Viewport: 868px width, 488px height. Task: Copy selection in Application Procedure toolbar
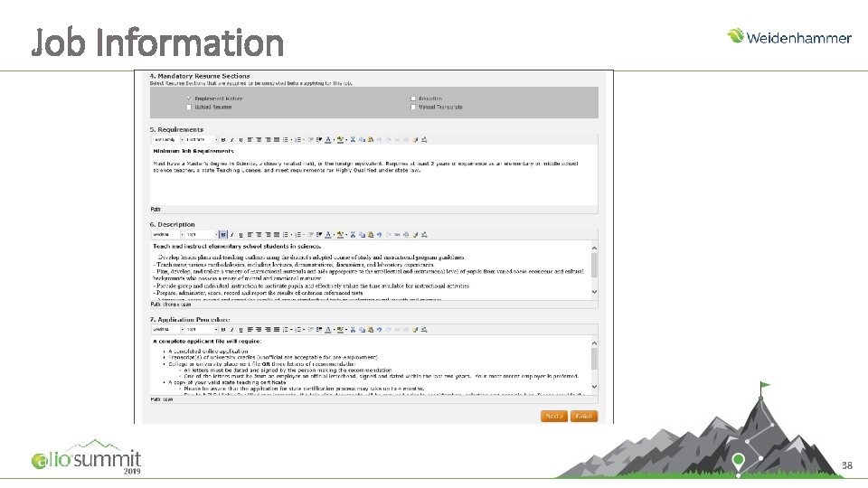[x=362, y=330]
